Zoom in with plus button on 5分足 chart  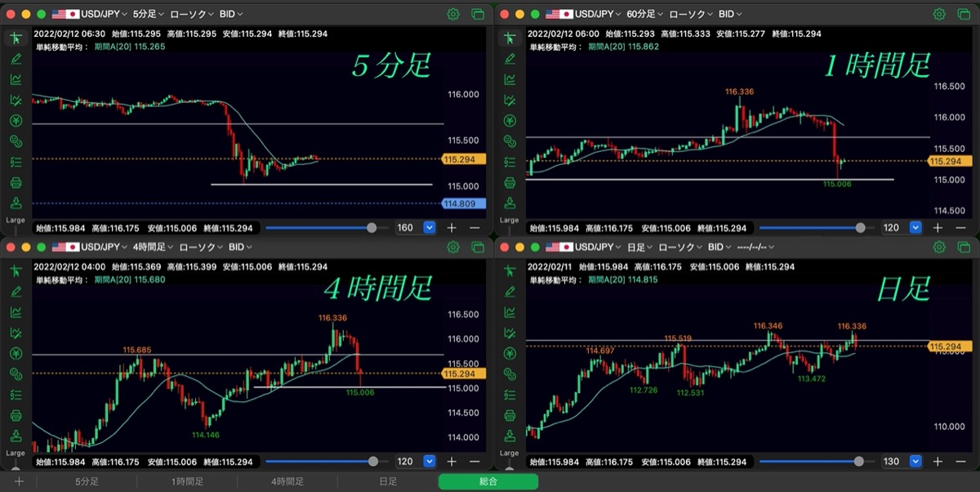pos(452,228)
